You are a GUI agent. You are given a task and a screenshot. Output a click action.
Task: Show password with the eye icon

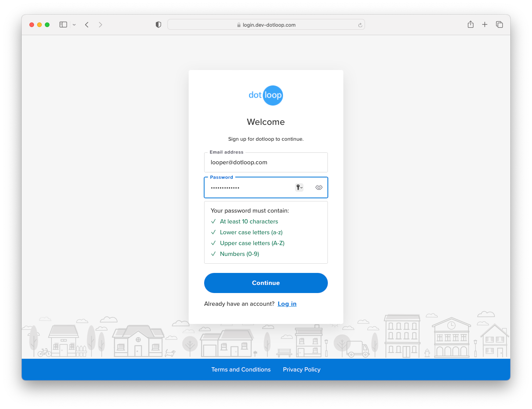pos(319,187)
